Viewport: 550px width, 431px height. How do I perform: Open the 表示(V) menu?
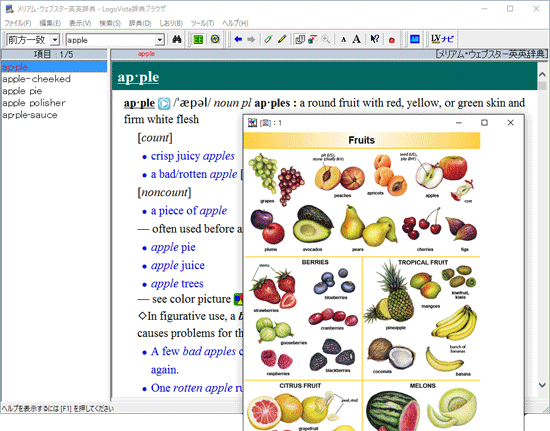(80, 23)
